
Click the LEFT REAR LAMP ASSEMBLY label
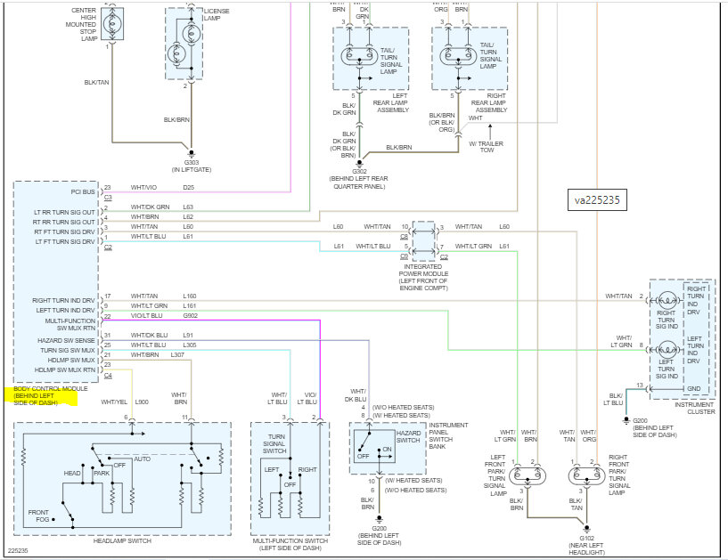(x=391, y=102)
